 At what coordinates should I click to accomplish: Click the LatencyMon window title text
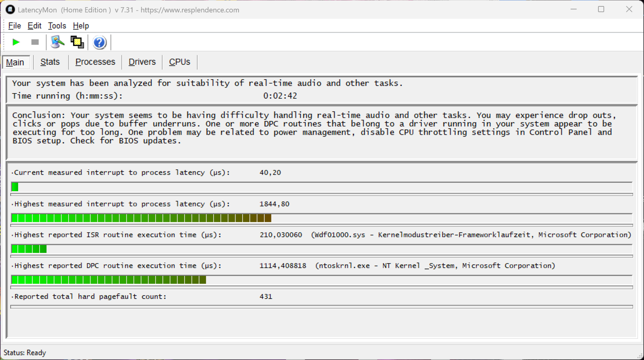[x=128, y=10]
